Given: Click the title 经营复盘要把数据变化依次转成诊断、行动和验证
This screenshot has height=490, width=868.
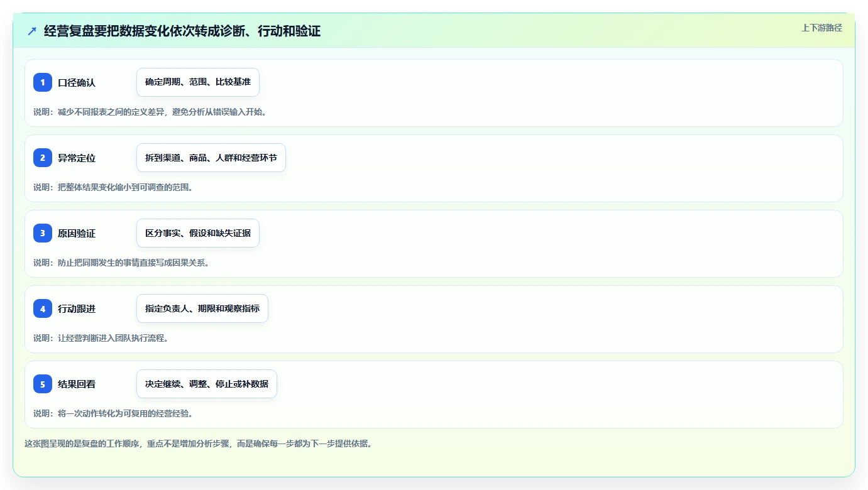Looking at the screenshot, I should tap(182, 31).
